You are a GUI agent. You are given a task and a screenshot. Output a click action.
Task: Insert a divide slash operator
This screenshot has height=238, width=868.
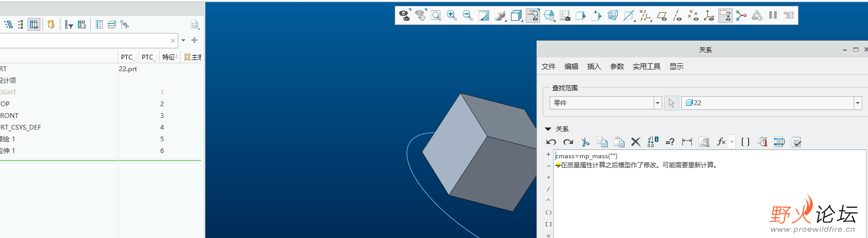549,189
